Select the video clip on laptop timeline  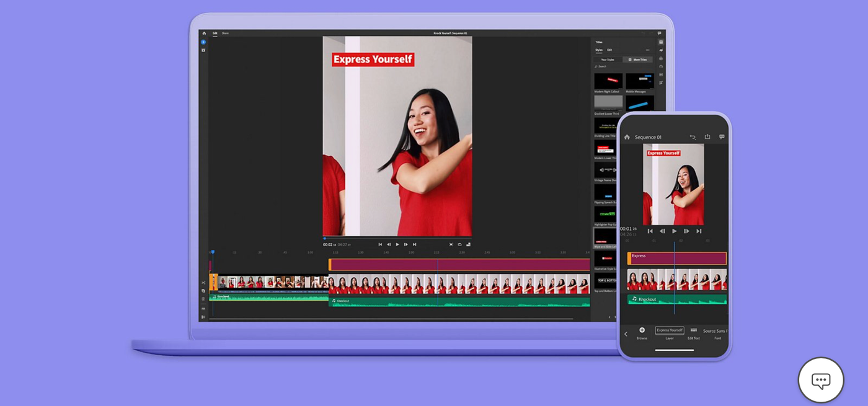coord(459,285)
